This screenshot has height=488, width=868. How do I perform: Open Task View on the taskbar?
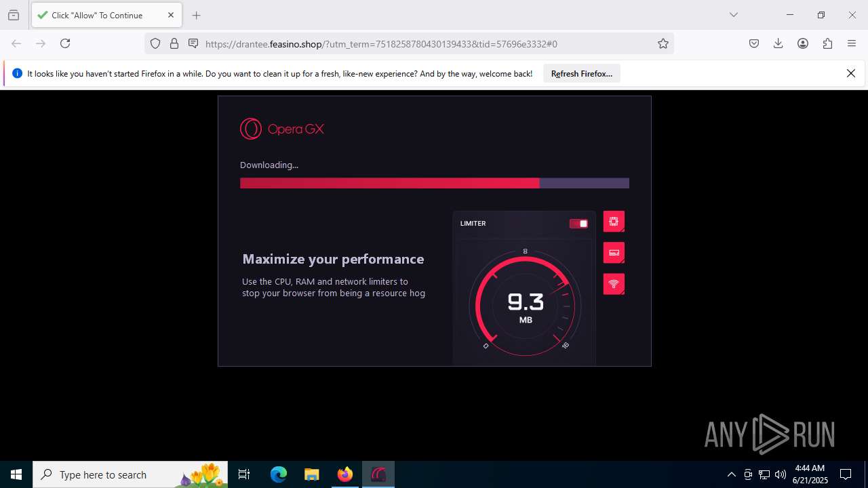pyautogui.click(x=244, y=474)
